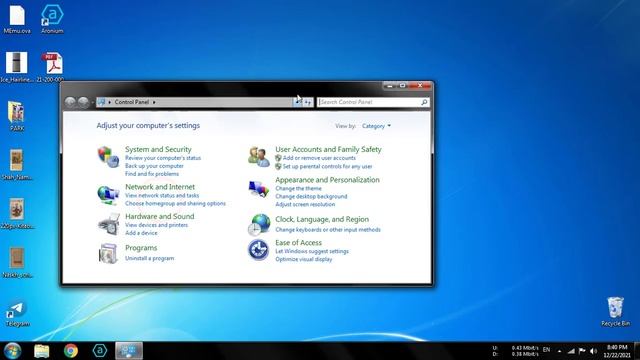
Task: Launch Google Chrome from the taskbar
Action: [71, 351]
